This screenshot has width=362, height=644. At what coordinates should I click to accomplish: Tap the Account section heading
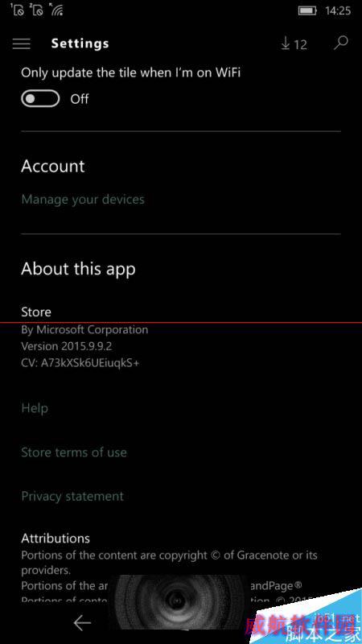(53, 167)
